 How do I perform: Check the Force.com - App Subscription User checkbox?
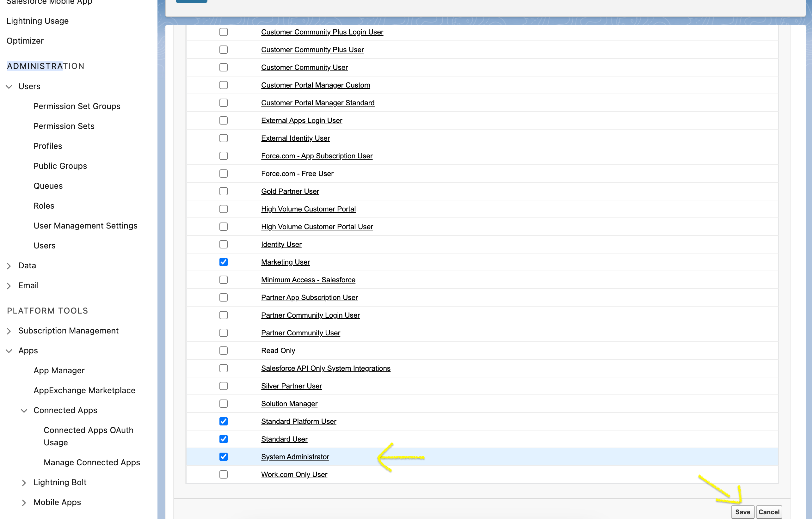point(224,156)
